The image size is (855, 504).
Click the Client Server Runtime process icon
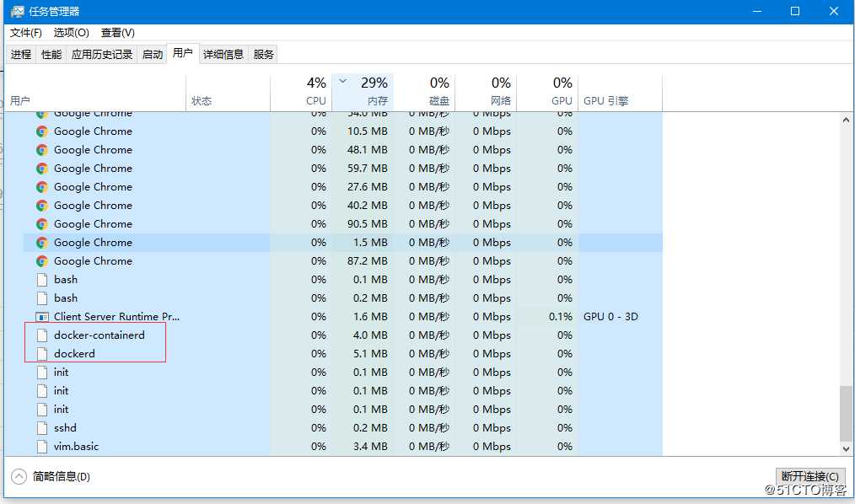tap(42, 317)
